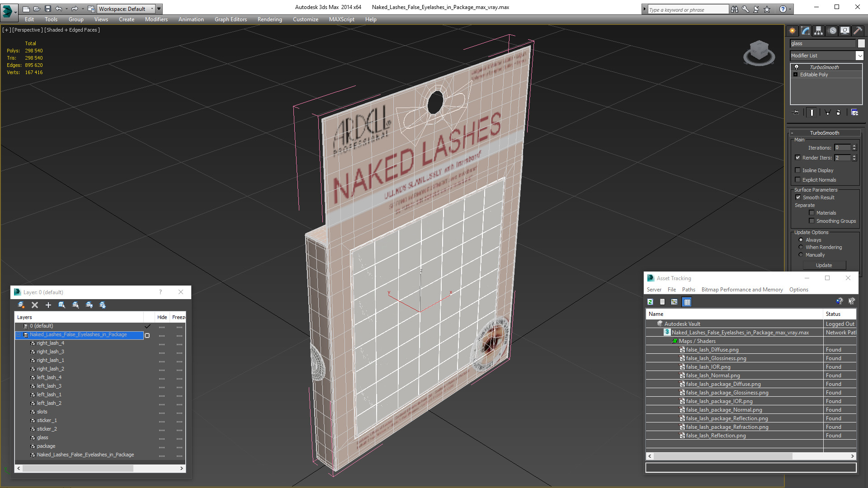Viewport: 868px width, 488px height.
Task: Click Configure Modifier Sets icon
Action: tap(854, 113)
